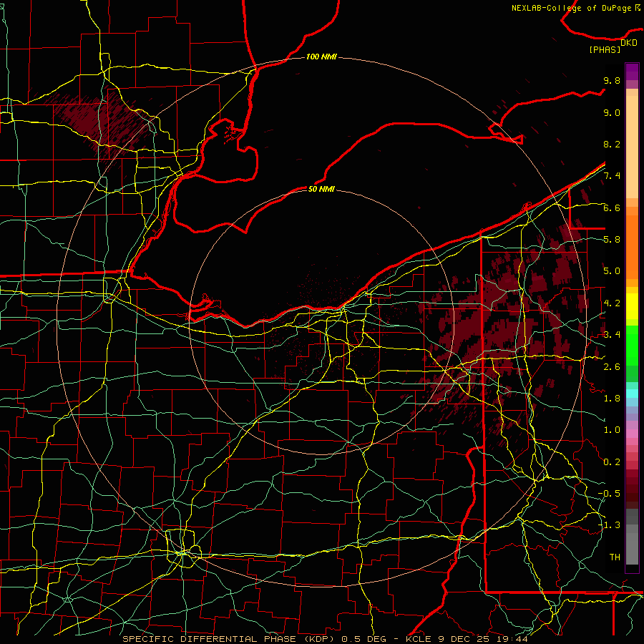Viewport: 644px width, 644px height.
Task: Click the 0.2 value on the scale
Action: pyautogui.click(x=612, y=462)
